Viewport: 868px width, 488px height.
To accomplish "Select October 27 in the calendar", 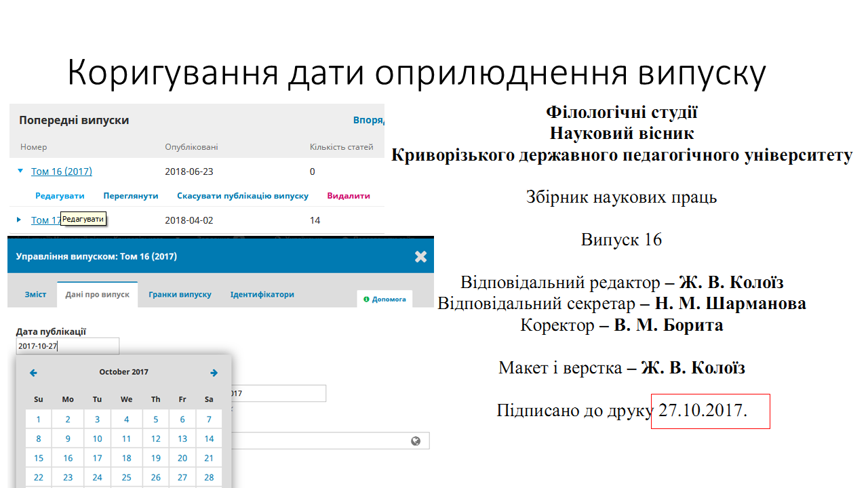I will click(182, 477).
